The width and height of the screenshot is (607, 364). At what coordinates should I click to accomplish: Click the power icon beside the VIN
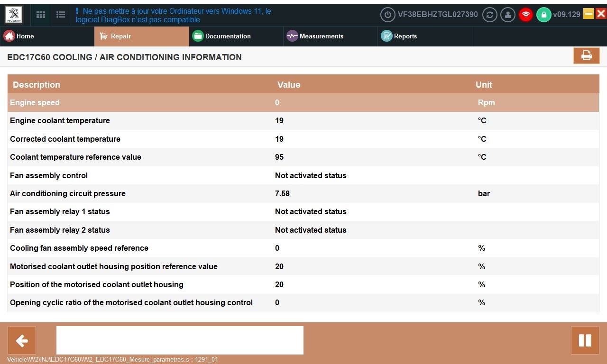(x=388, y=15)
